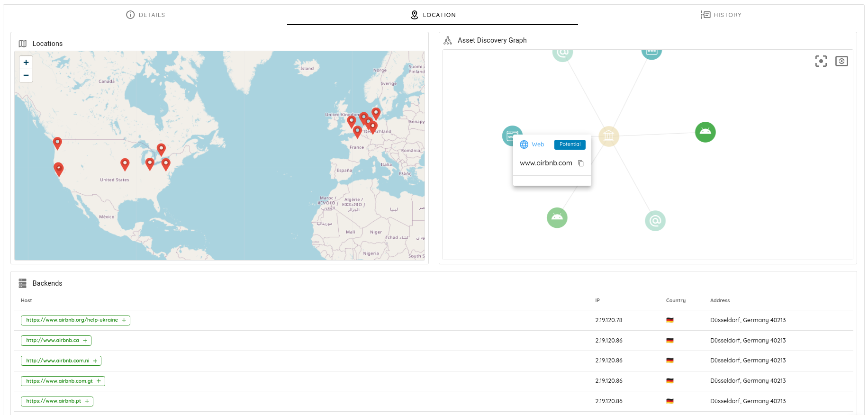
Task: Click the map pin over the United Kingdom
Action: coord(352,122)
